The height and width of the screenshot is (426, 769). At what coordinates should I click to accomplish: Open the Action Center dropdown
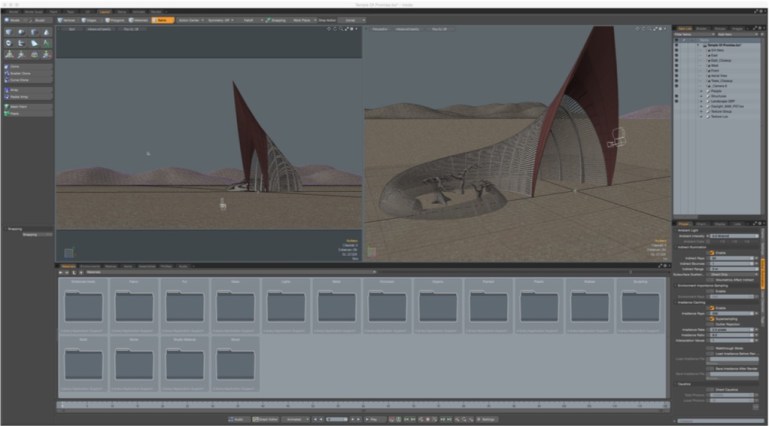(190, 20)
